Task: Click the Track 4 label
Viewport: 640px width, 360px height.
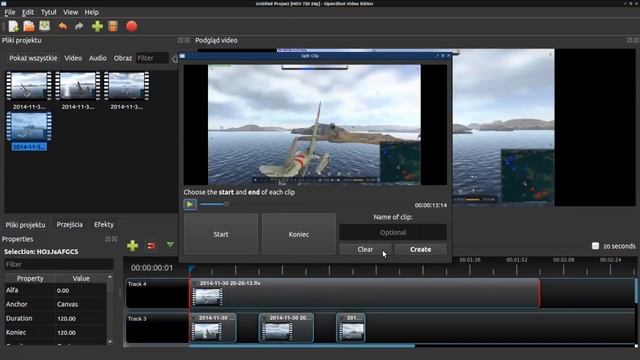Action: [x=137, y=284]
